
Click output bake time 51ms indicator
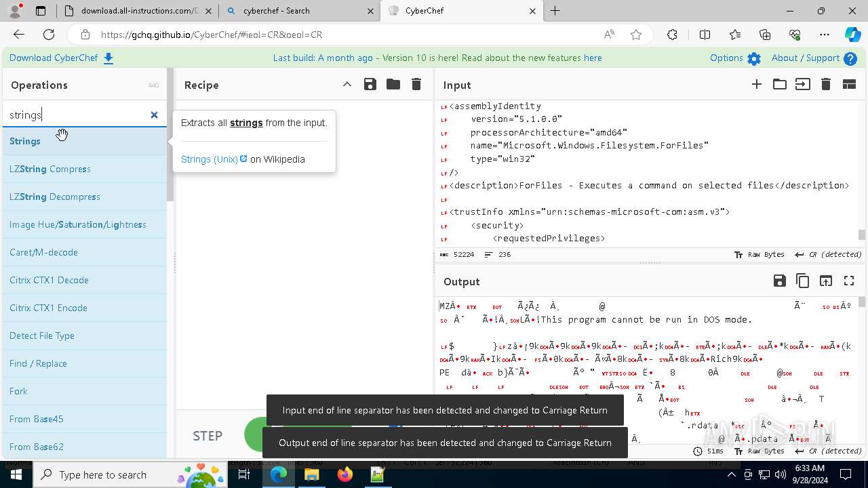(x=708, y=451)
